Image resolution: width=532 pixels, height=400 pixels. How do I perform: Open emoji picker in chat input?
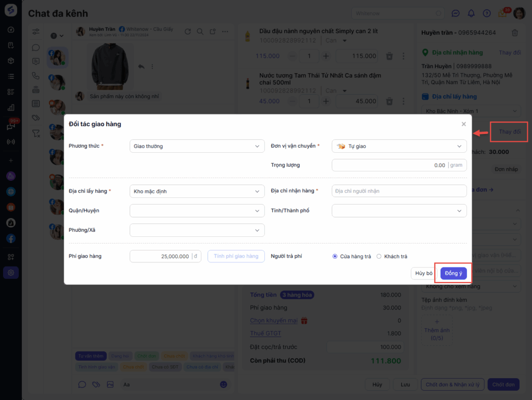(x=223, y=384)
